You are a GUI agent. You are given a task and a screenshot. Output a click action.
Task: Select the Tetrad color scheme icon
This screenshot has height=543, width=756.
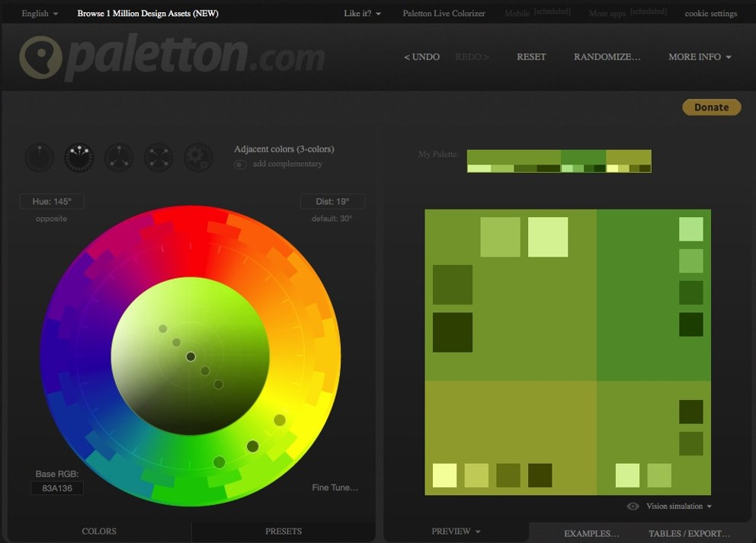point(159,158)
